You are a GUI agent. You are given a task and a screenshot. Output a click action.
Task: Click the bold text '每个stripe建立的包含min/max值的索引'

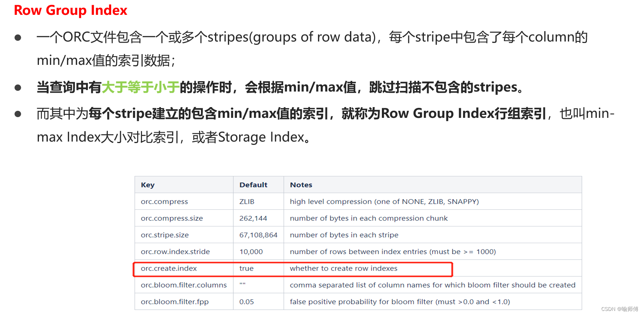pos(208,113)
